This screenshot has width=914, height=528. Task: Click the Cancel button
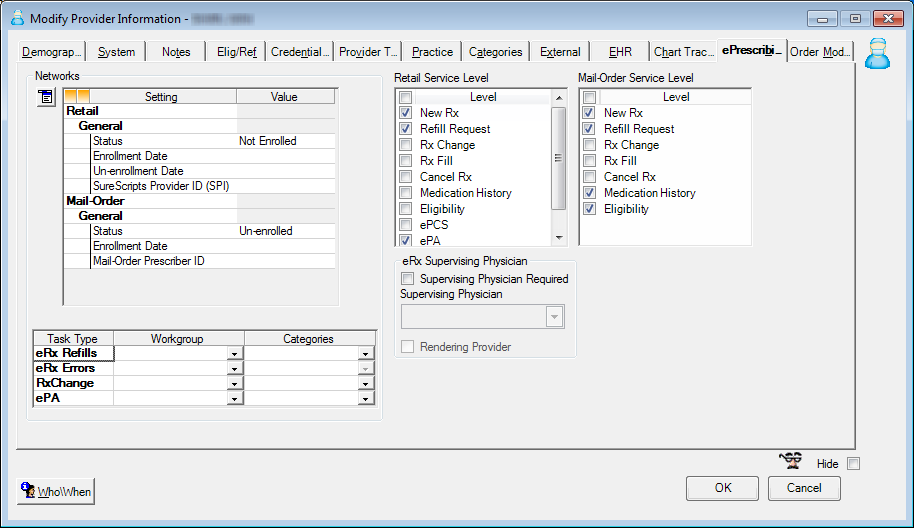[x=804, y=488]
